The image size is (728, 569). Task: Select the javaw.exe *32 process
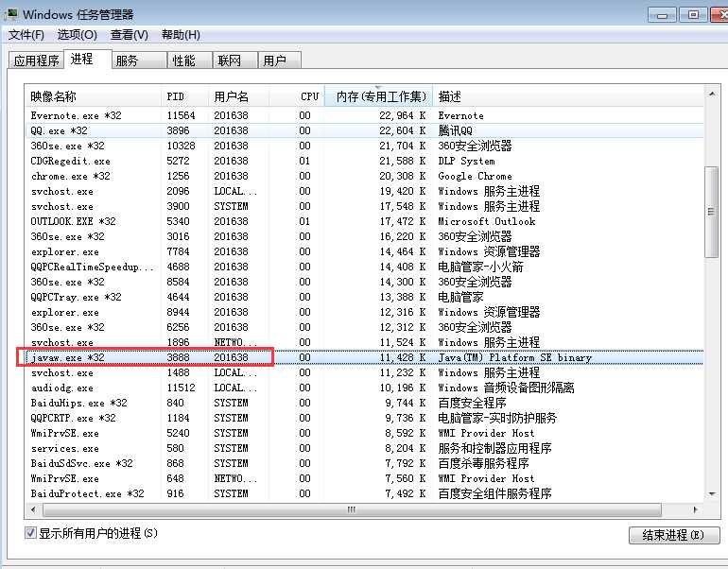(x=364, y=357)
